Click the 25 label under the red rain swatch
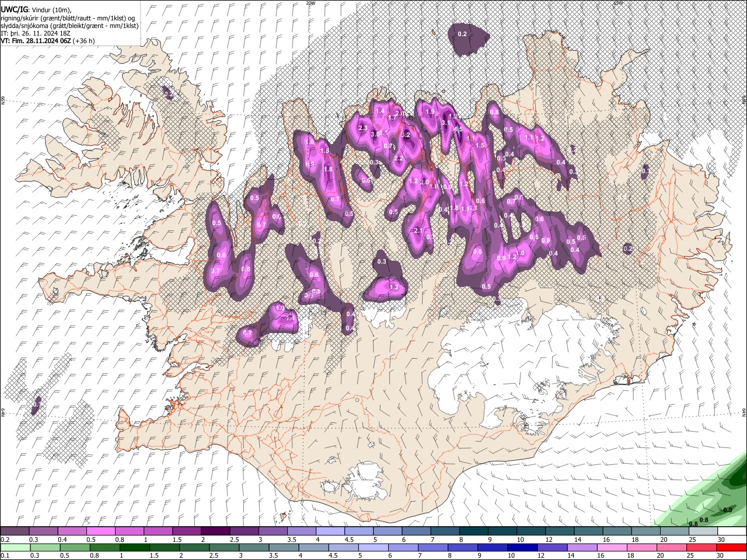The height and width of the screenshot is (560, 747). pos(691,555)
